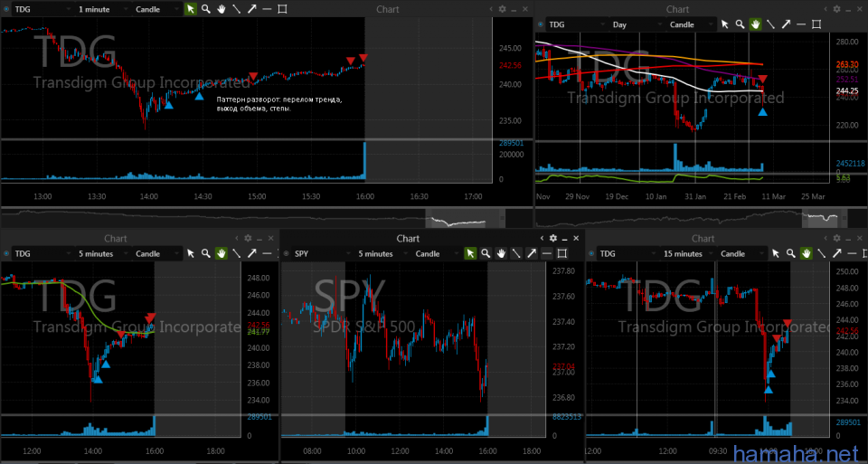Activate zoom magnifier in the Day chart

tap(741, 24)
